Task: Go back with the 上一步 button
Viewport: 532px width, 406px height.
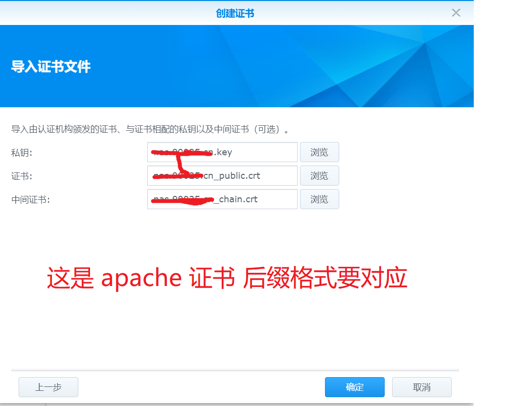Action: pyautogui.click(x=48, y=387)
